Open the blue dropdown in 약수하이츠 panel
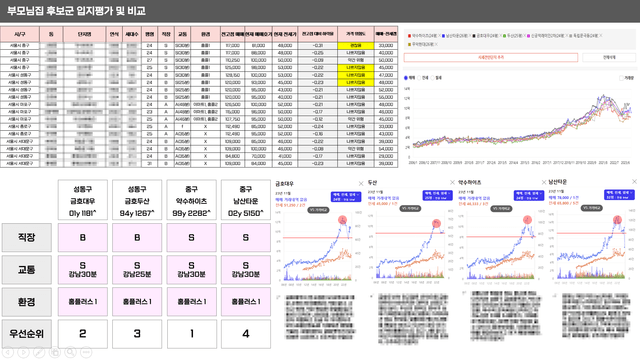Viewport: 640px width, 360px height. (529, 196)
